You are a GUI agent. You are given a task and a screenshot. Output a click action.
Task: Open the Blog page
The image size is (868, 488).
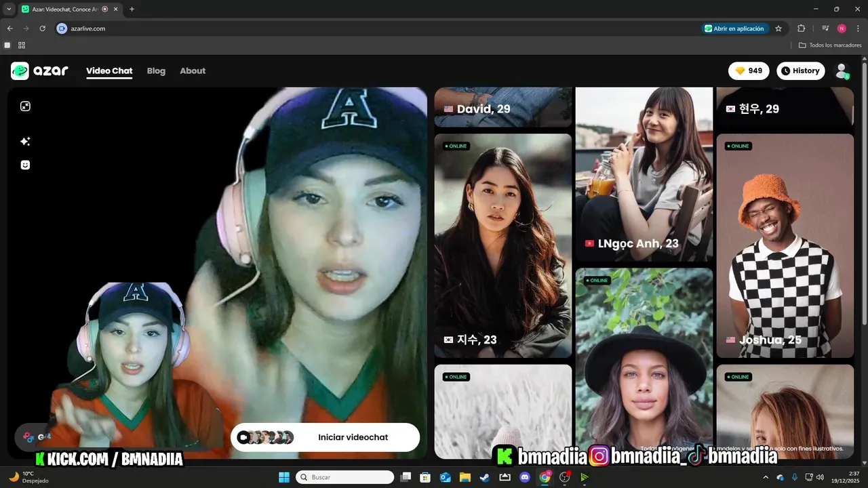(x=156, y=71)
